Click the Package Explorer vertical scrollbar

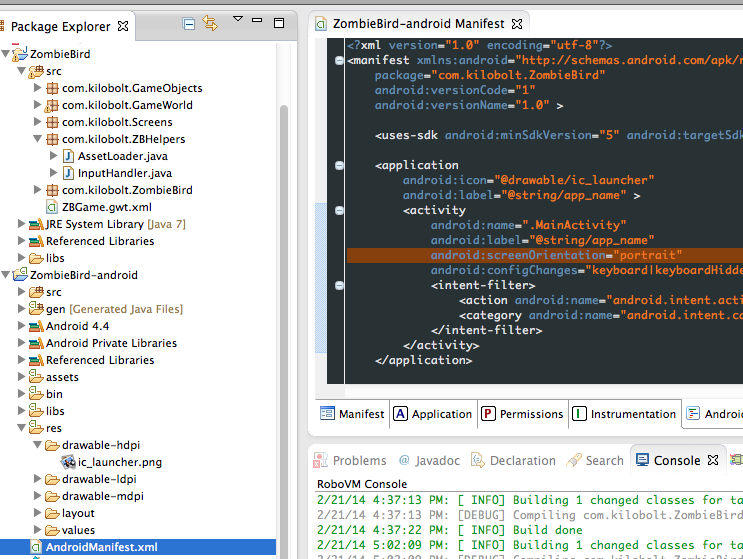coord(284,332)
